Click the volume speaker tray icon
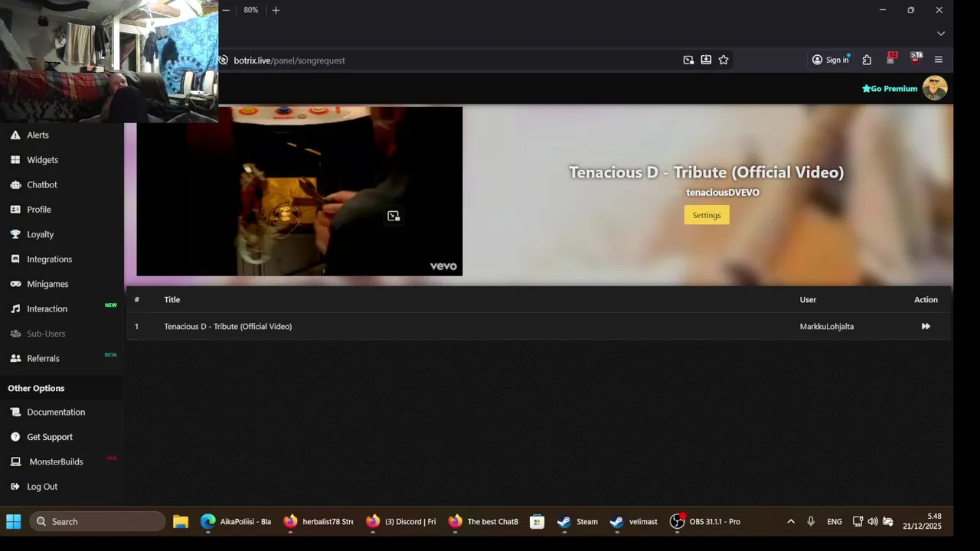Screen dimensions: 980x551 (873, 521)
